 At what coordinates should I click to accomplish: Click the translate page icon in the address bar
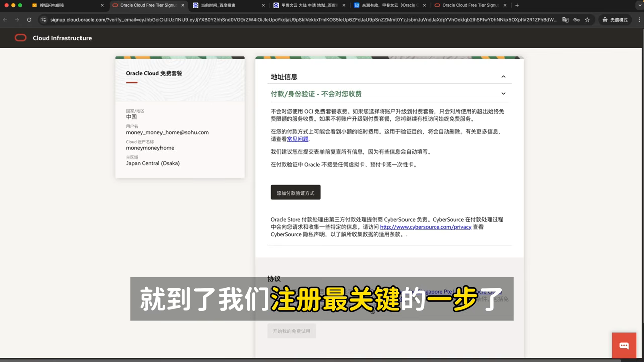566,20
